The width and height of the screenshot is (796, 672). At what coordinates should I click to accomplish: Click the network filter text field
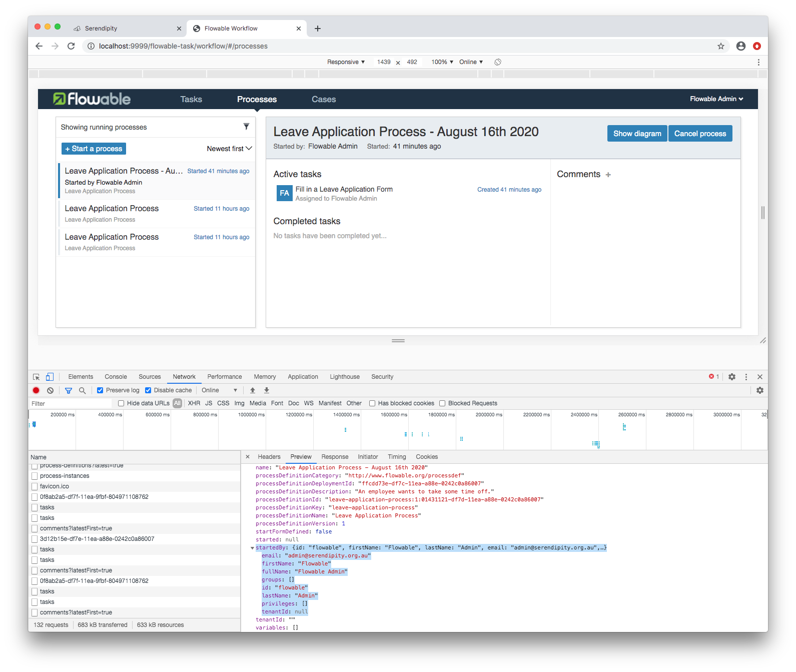(x=70, y=404)
